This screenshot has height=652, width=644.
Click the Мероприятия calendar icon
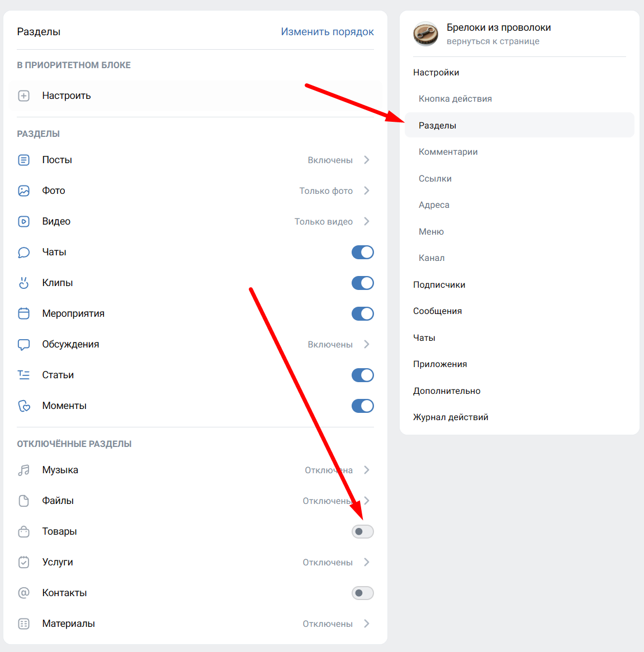pos(23,314)
